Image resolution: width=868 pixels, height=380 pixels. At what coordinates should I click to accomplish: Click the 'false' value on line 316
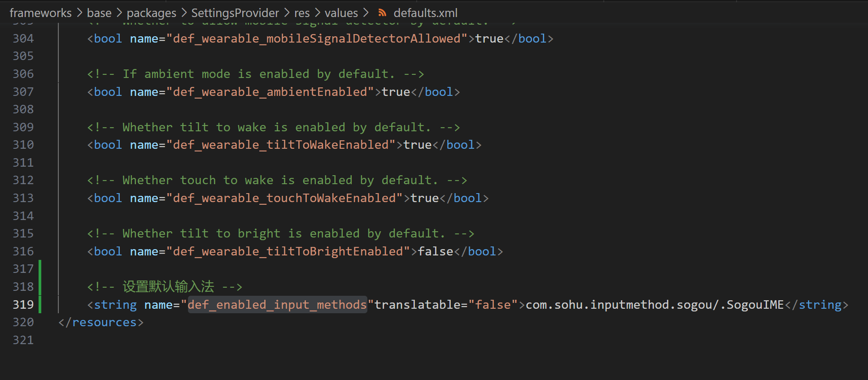click(436, 251)
